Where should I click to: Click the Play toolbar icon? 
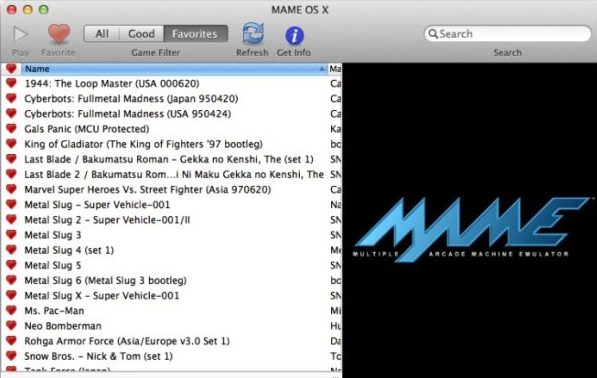(20, 34)
